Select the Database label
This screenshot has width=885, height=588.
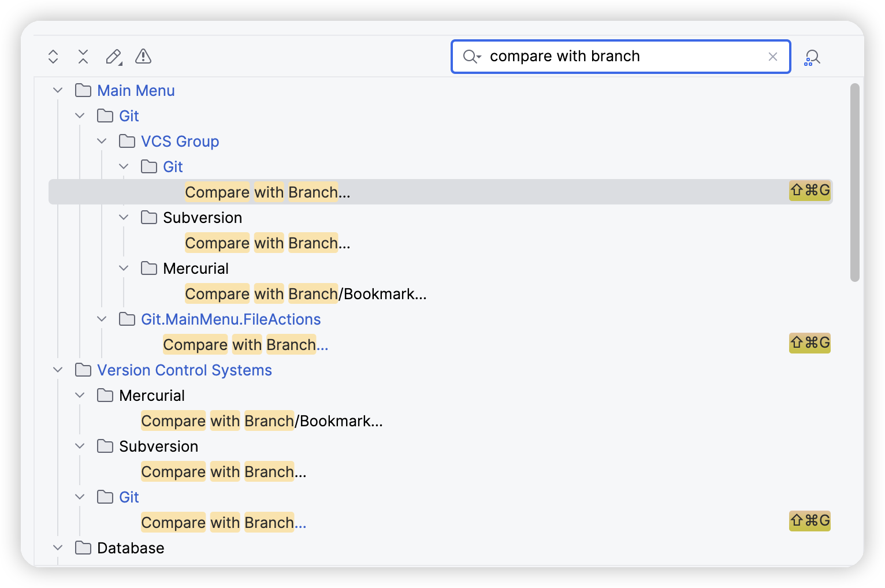pyautogui.click(x=131, y=548)
